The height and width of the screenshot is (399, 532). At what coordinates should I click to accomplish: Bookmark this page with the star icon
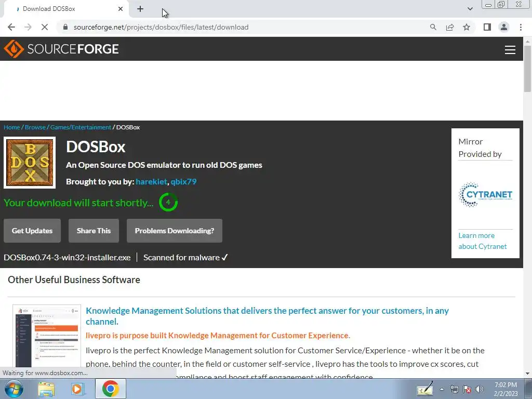pyautogui.click(x=467, y=27)
